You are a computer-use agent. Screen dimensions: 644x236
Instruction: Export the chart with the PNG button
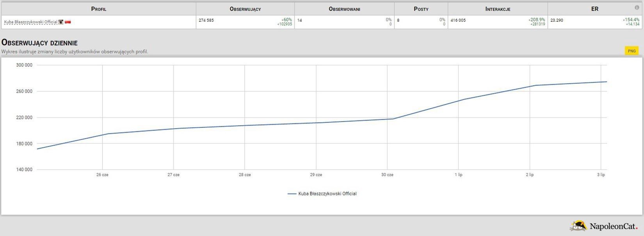pyautogui.click(x=632, y=51)
